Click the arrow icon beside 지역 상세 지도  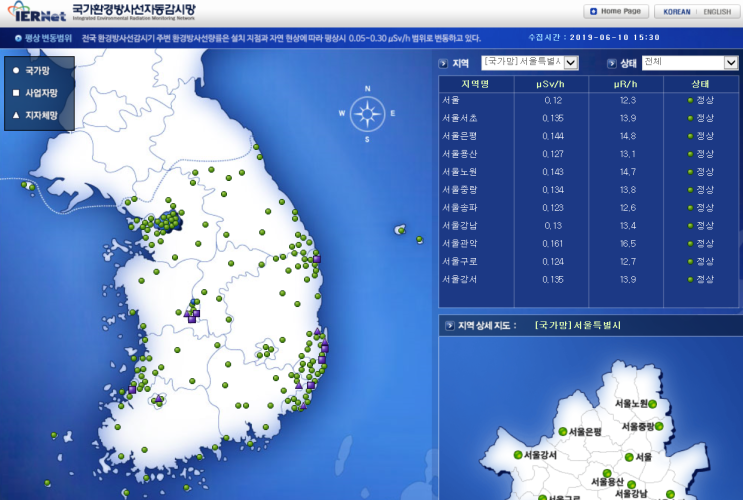pyautogui.click(x=450, y=326)
